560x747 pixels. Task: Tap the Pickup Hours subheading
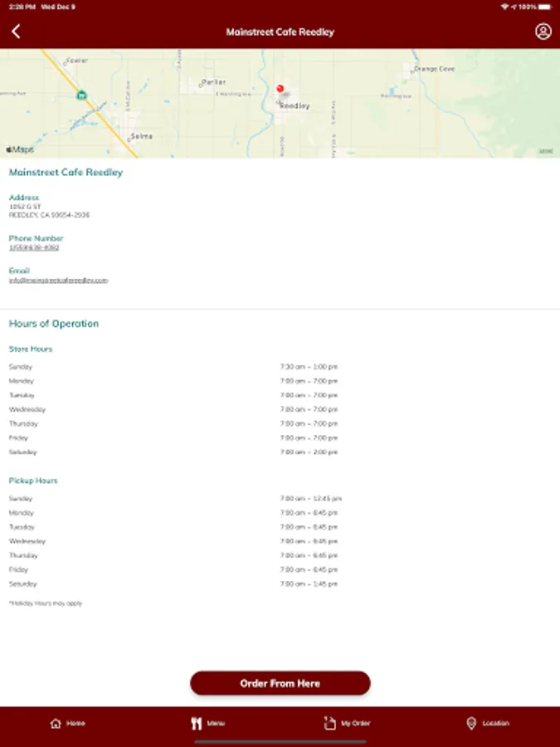33,481
